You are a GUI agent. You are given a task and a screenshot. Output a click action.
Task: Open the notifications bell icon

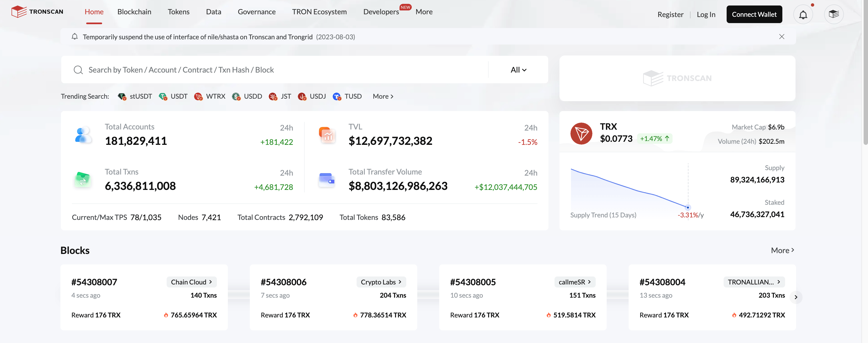(803, 15)
